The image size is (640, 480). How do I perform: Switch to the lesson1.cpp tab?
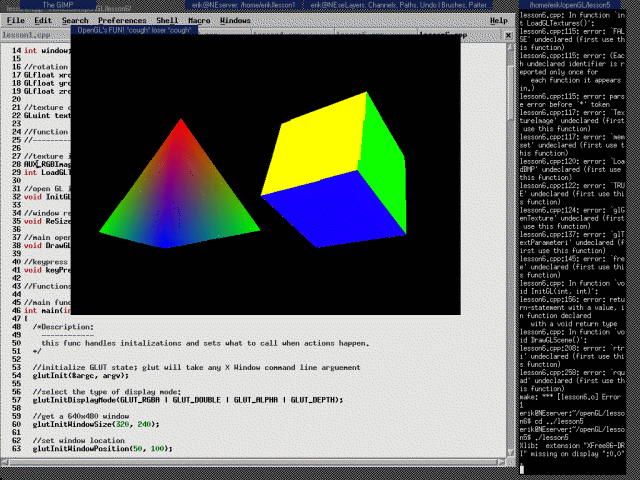click(23, 34)
